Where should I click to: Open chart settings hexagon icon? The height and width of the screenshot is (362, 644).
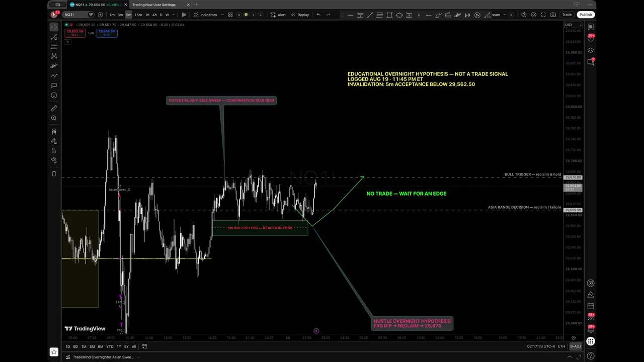coord(534,15)
